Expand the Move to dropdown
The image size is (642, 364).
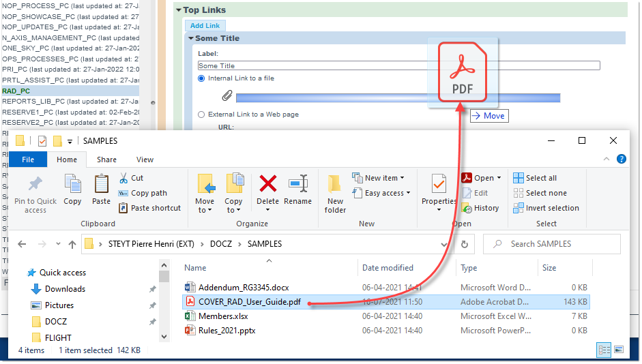[x=204, y=210]
